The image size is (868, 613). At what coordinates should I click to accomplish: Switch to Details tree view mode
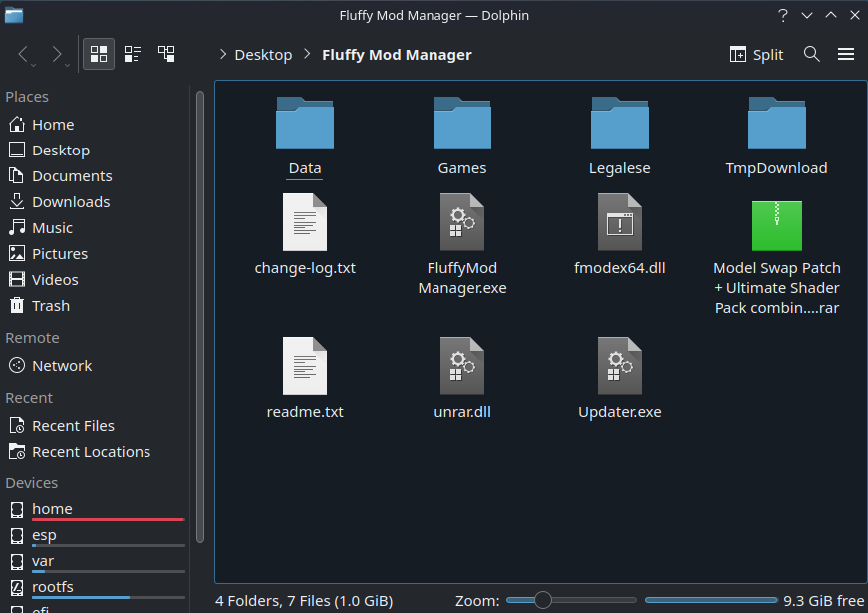166,54
